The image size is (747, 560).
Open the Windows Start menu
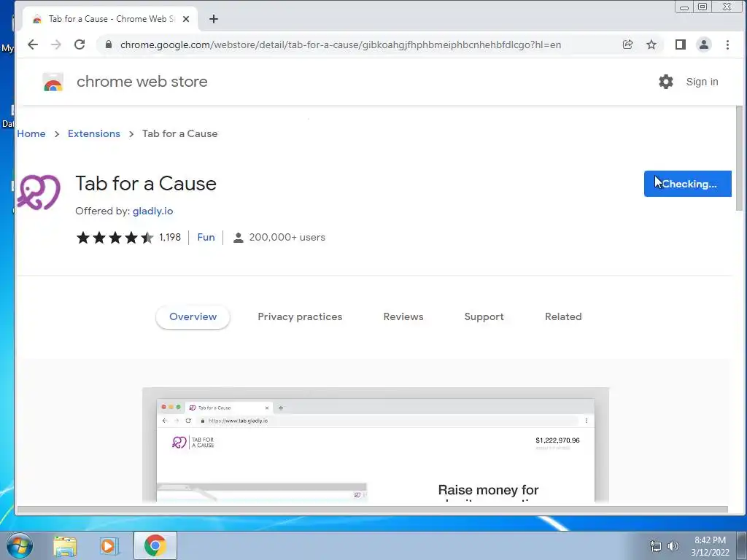pyautogui.click(x=20, y=545)
